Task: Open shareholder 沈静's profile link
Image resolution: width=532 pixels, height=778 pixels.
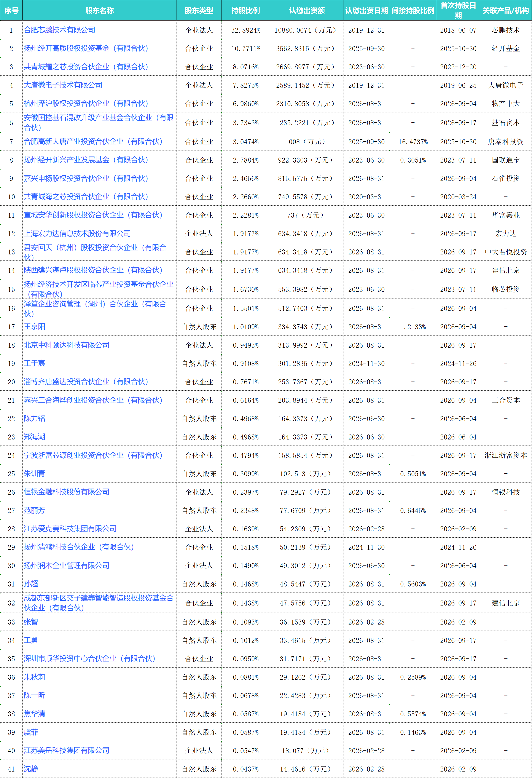Action: pyautogui.click(x=31, y=769)
